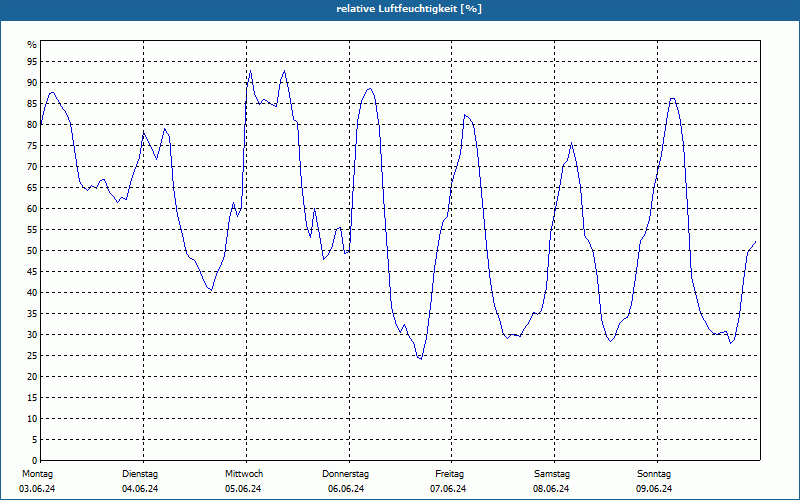Select the date '03.06.24'
Screen dimensions: 800x500
pyautogui.click(x=37, y=489)
